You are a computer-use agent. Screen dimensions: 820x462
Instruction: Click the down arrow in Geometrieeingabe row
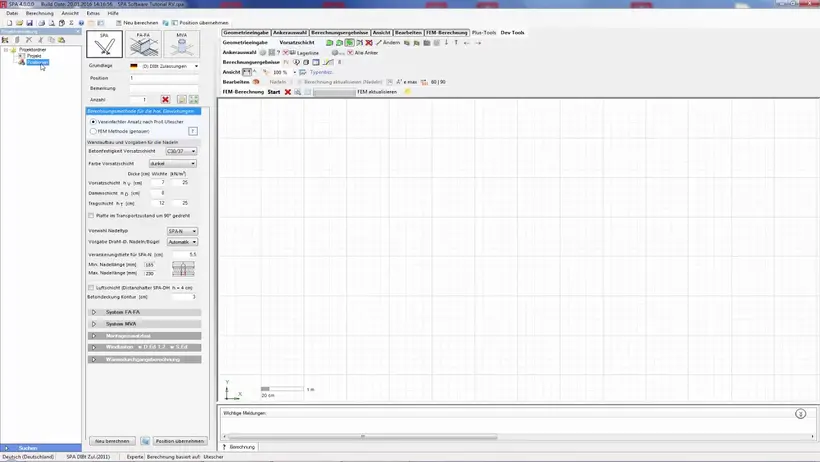(x=446, y=42)
